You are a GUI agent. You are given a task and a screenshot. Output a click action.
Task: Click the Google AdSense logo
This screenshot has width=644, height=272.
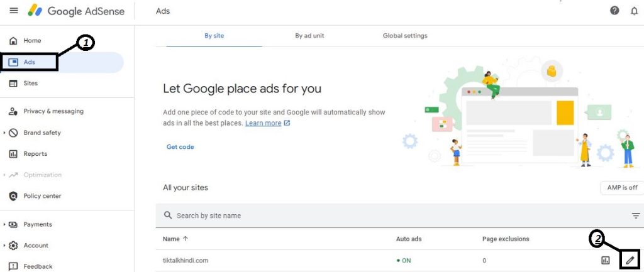tap(76, 11)
